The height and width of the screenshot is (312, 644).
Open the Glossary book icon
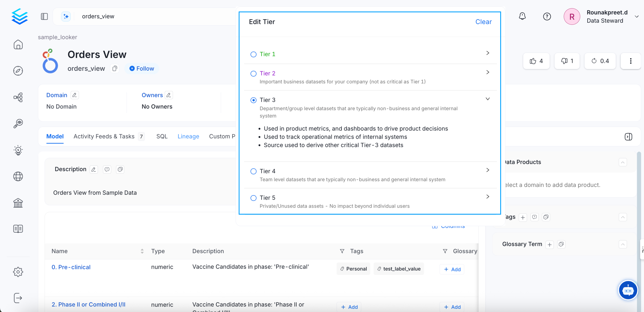[x=18, y=229]
